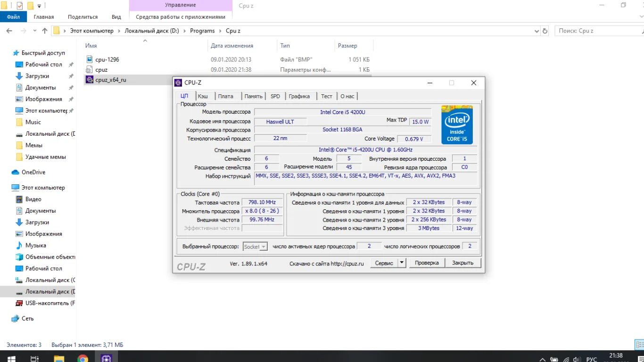This screenshot has width=644, height=362.
Task: Open the Графика tab
Action: 299,96
